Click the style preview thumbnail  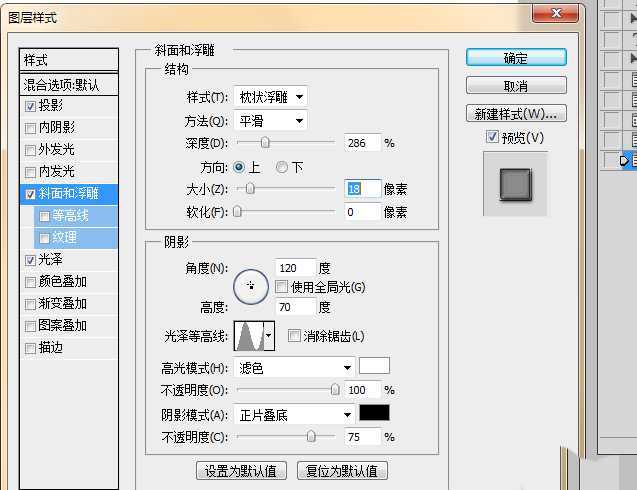pos(515,184)
